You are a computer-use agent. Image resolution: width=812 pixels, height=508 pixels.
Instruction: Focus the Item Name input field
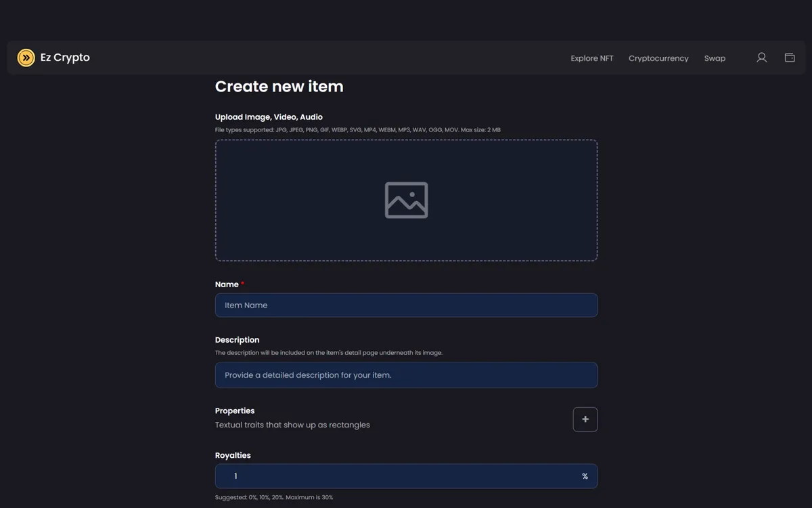(x=406, y=305)
